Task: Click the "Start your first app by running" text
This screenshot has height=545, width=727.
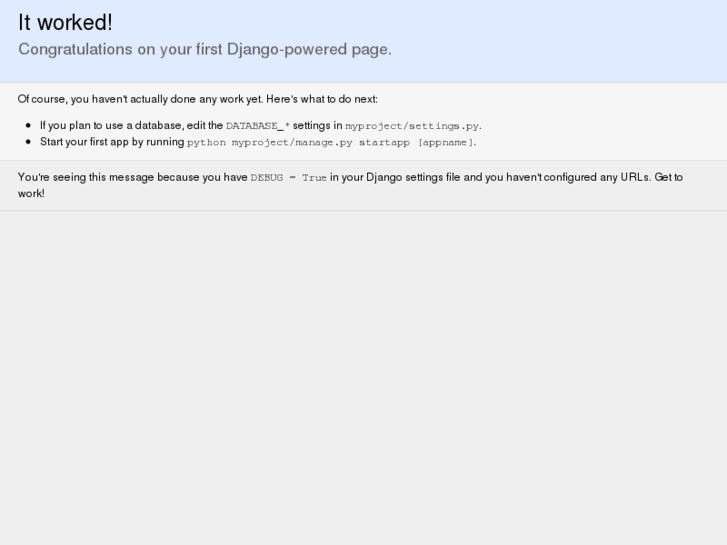Action: click(x=112, y=142)
